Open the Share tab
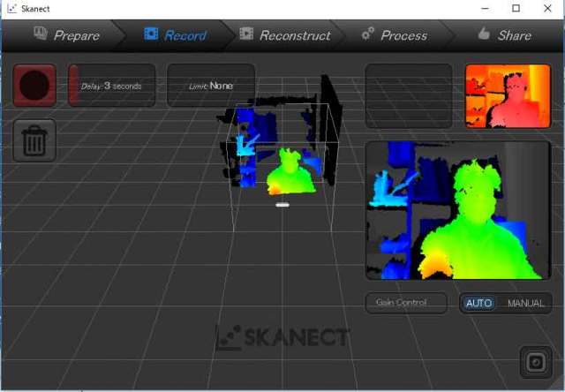Image resolution: width=565 pixels, height=392 pixels. [x=504, y=35]
